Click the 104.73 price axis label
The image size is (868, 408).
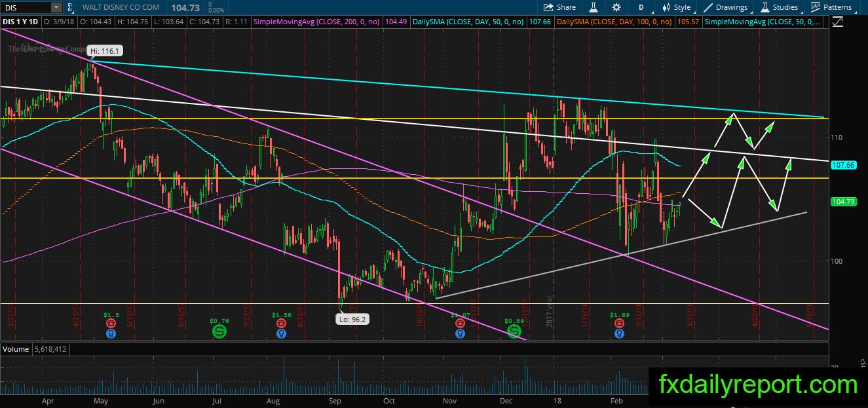click(x=843, y=202)
